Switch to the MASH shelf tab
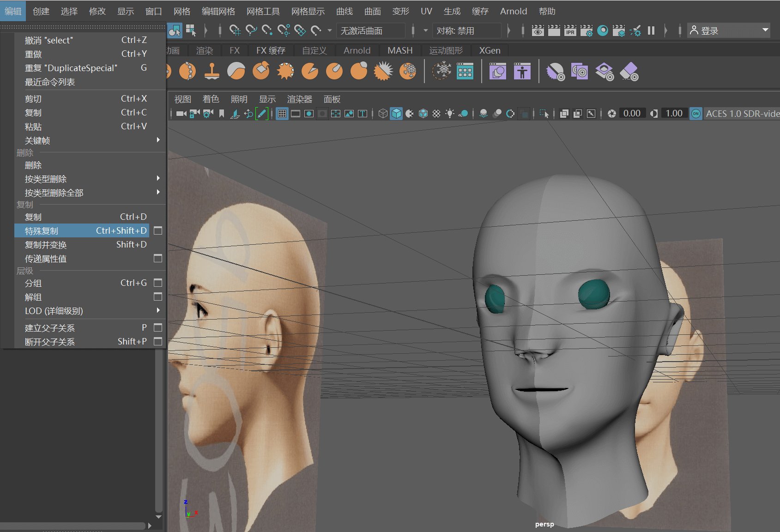Image resolution: width=780 pixels, height=532 pixels. tap(400, 50)
